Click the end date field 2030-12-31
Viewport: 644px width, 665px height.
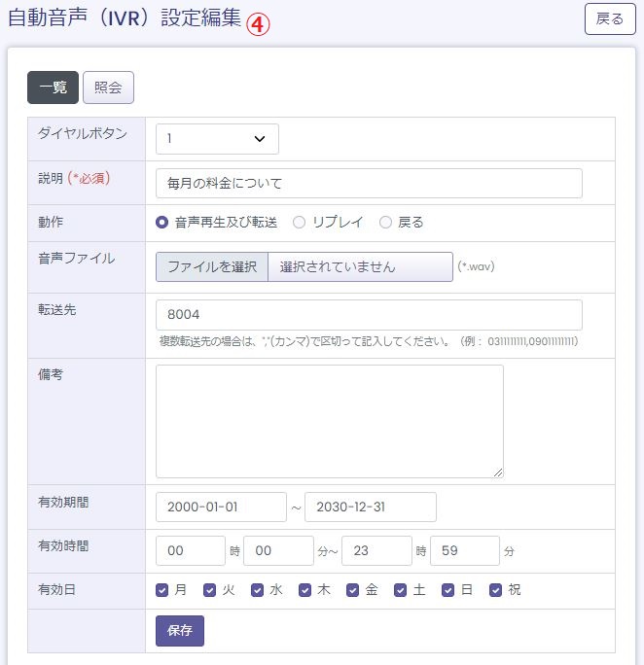pyautogui.click(x=370, y=507)
